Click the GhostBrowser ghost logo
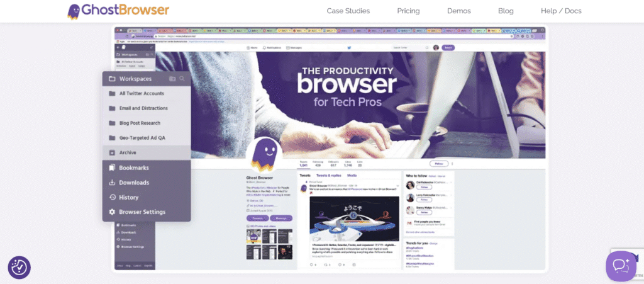Screen dimensions: 644x284 74,11
